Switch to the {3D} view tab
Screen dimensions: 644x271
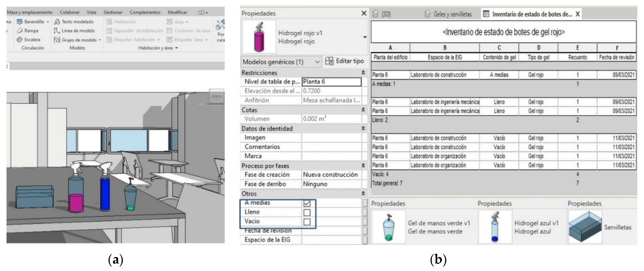click(x=386, y=14)
